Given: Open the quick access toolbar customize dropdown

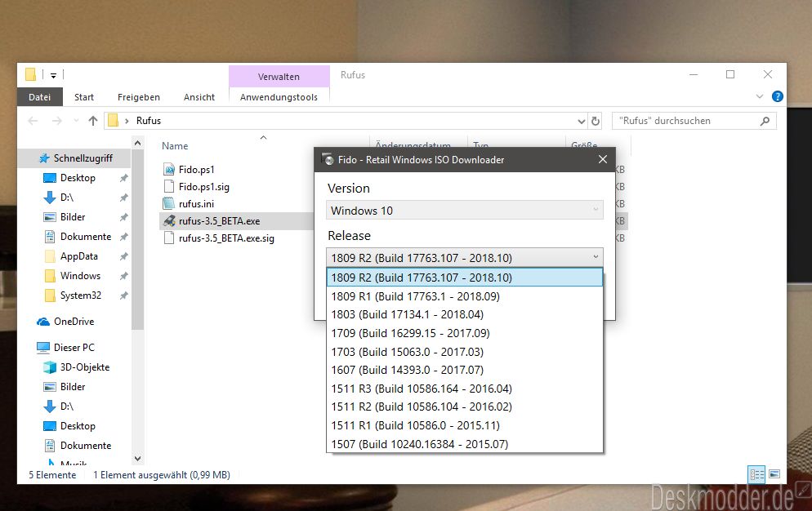Looking at the screenshot, I should tap(53, 76).
